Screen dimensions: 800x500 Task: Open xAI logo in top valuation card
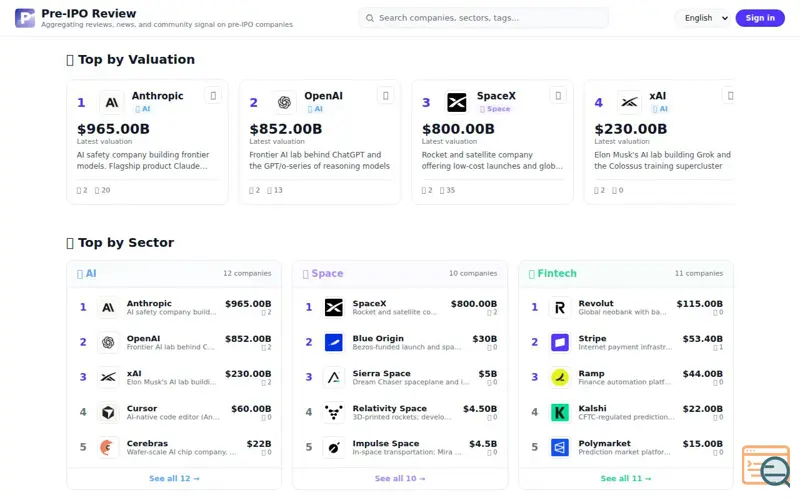[629, 103]
